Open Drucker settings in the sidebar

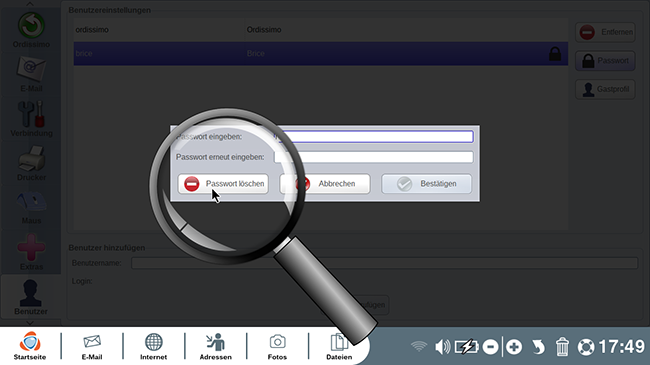point(31,163)
